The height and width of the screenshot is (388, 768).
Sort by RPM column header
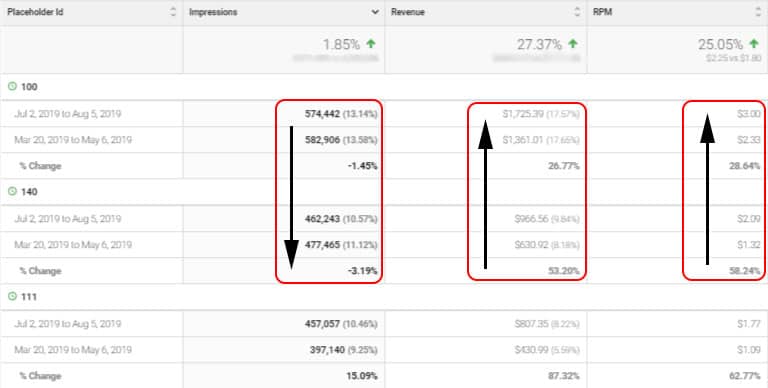677,12
